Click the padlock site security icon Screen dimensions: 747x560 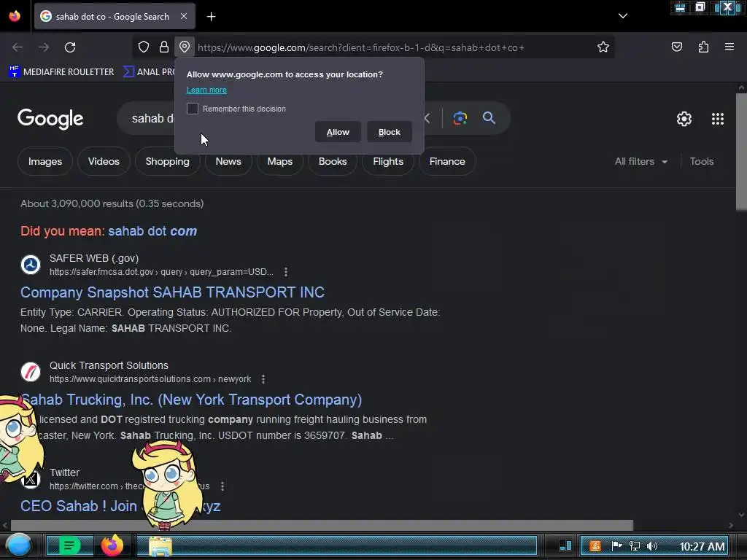tap(164, 47)
